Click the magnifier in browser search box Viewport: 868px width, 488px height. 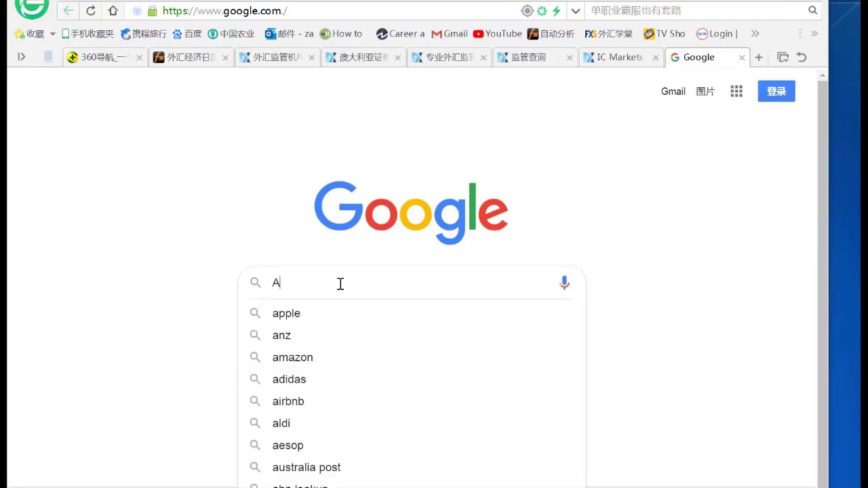pos(812,10)
